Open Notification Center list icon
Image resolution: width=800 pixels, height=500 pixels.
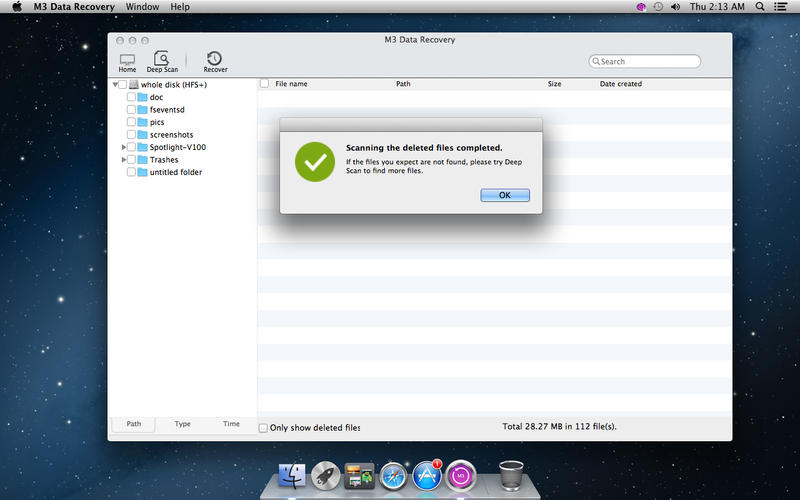coord(780,7)
